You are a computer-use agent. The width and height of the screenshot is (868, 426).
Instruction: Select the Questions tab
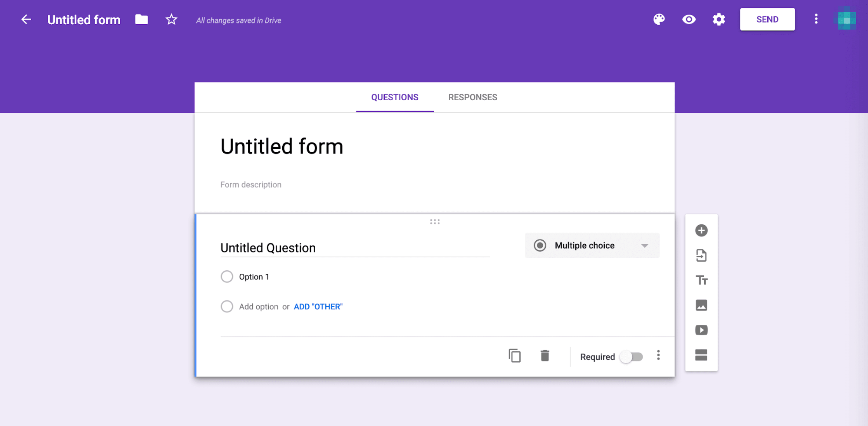[394, 97]
